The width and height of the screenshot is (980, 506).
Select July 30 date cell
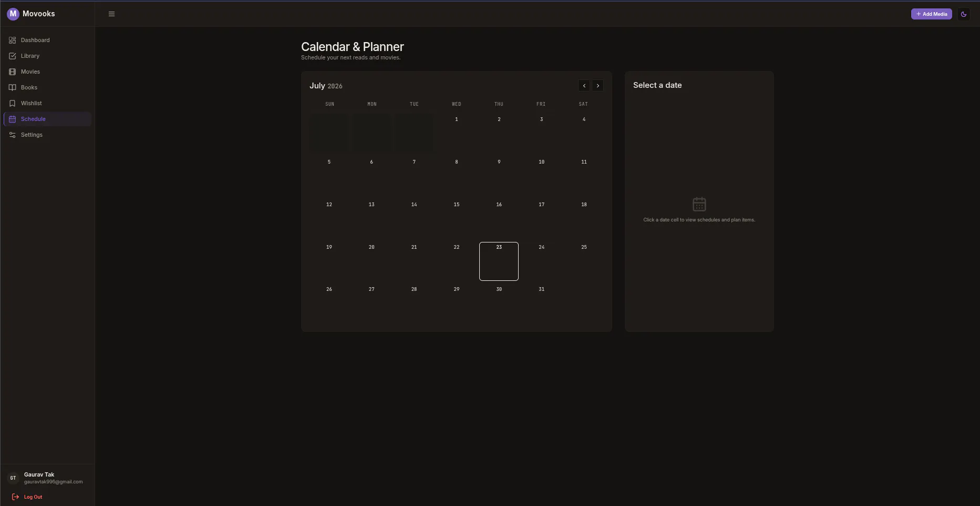point(499,303)
